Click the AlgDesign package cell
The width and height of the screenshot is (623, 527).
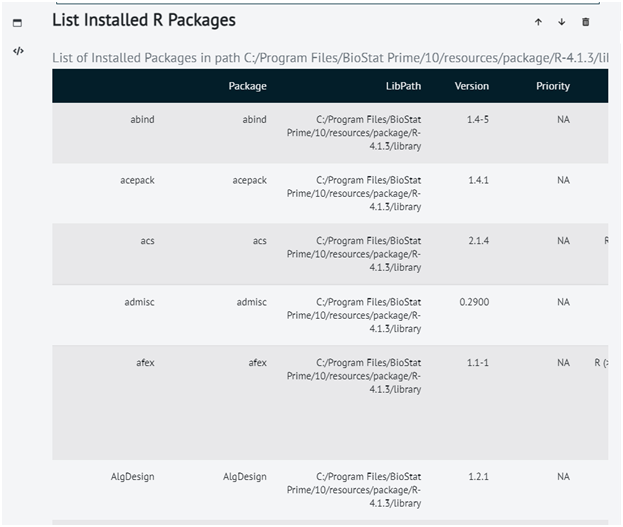point(244,477)
